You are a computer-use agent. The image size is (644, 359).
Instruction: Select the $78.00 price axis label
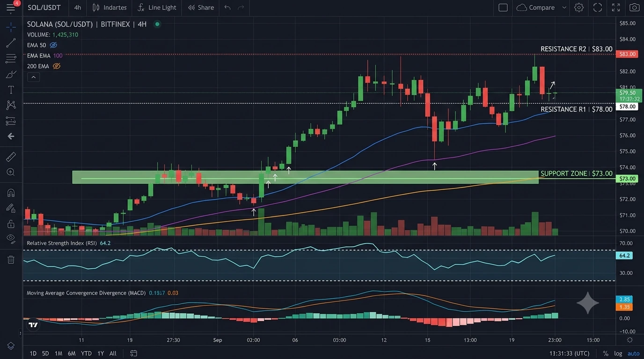(x=628, y=107)
